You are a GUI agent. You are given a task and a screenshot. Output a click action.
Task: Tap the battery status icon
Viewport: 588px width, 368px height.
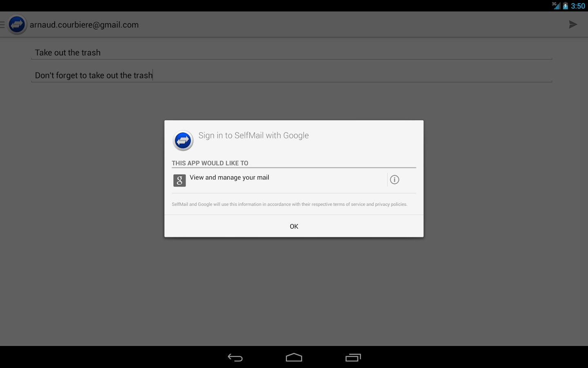[x=566, y=6]
